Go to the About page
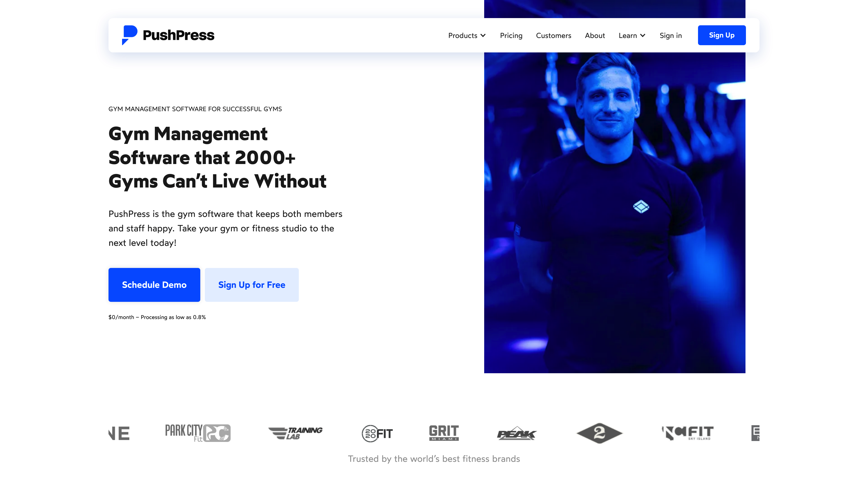Screen dimensions: 868x488 pos(595,35)
